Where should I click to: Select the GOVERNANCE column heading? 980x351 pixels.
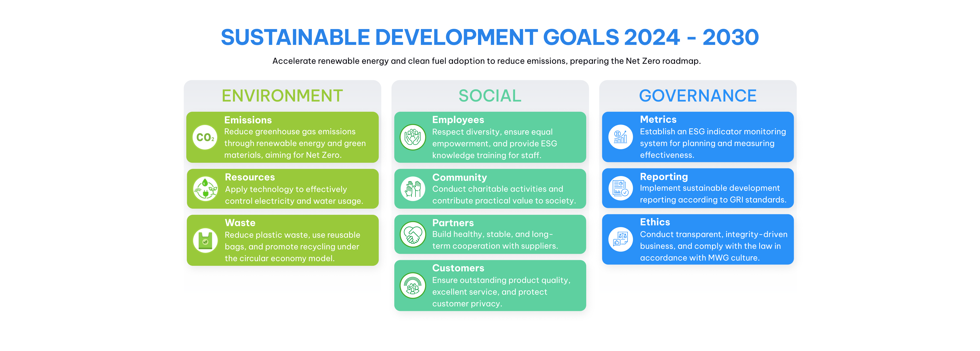pyautogui.click(x=697, y=96)
